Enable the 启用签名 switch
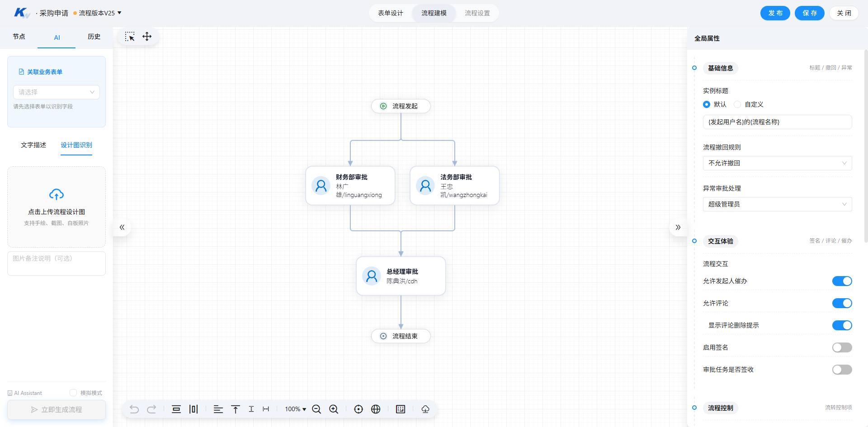Viewport: 868px width, 427px height. click(x=842, y=347)
